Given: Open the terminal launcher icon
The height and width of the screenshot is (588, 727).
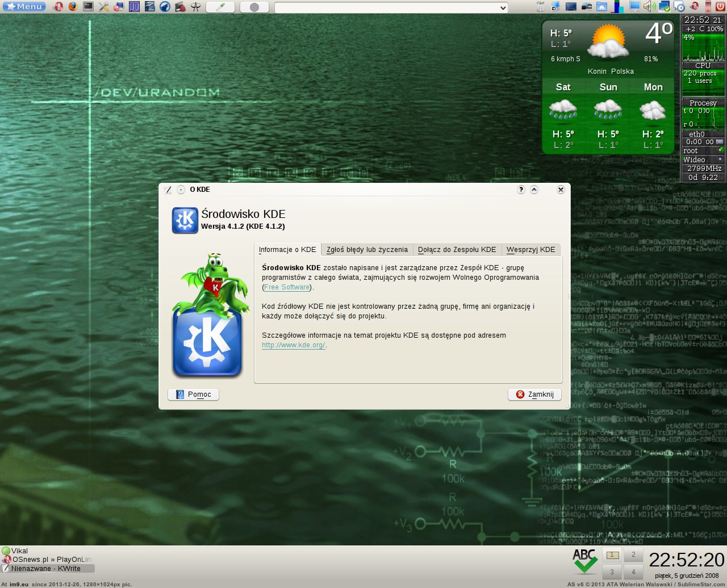Looking at the screenshot, I should 88,6.
